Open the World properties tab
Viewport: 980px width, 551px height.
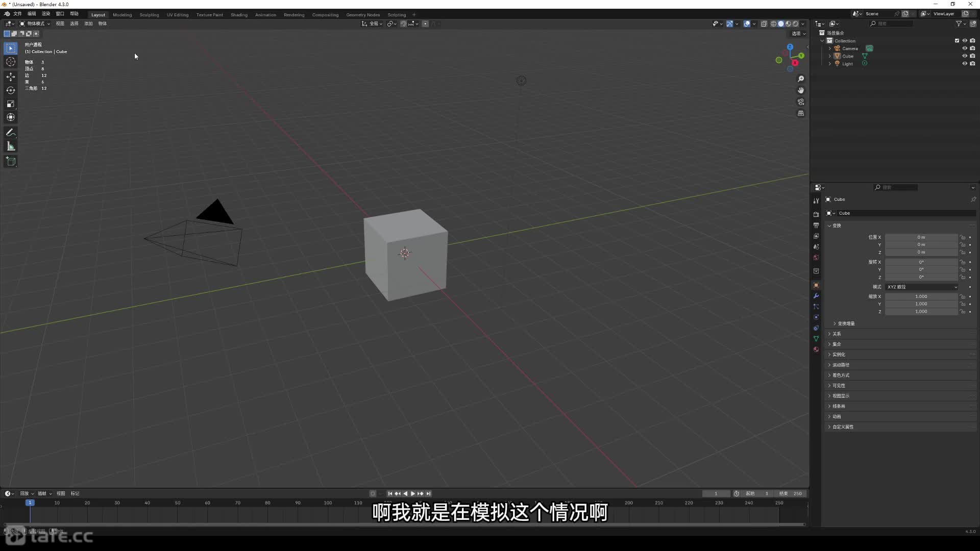click(x=816, y=257)
